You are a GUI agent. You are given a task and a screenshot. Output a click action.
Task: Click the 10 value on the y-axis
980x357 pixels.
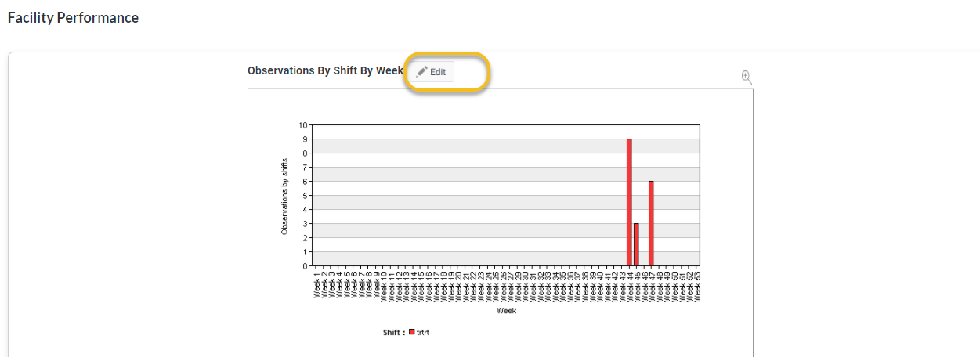coord(303,124)
